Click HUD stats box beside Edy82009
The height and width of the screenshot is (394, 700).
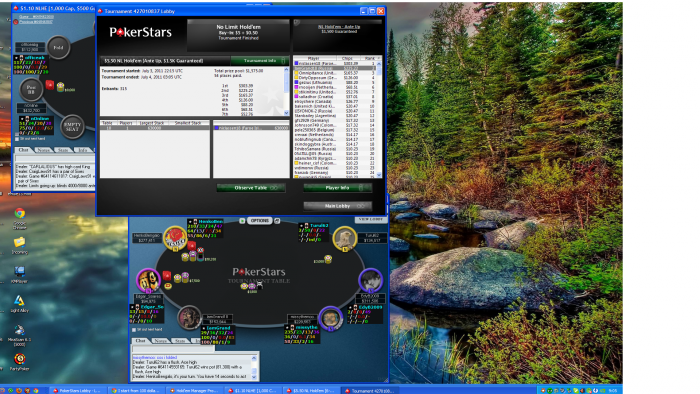point(365,315)
